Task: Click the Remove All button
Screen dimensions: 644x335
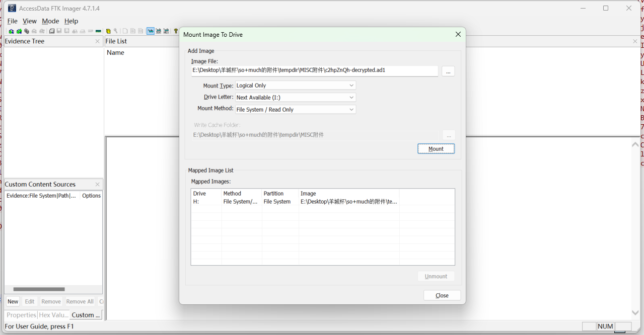Action: (x=80, y=302)
